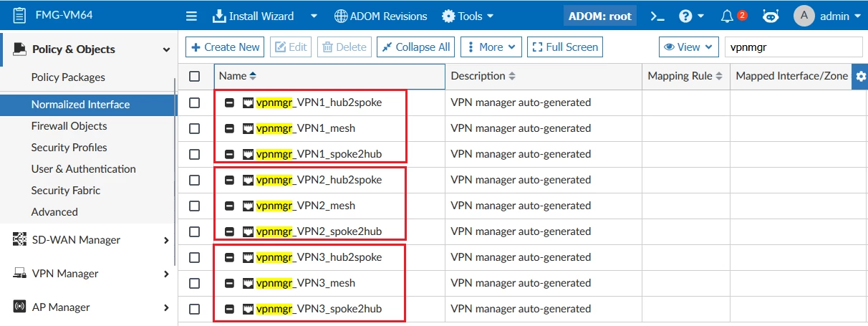Click the FMG-VM64 clipboard icon
868x326 pixels.
coord(19,14)
